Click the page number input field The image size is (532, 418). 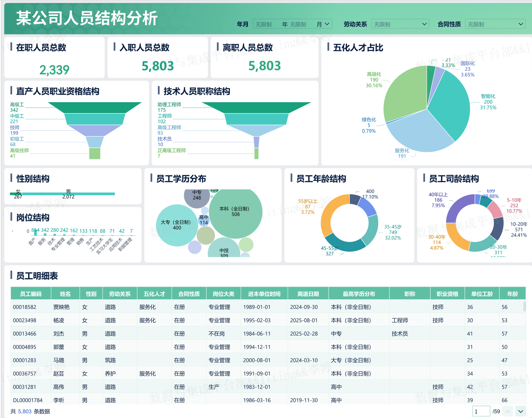[481, 411]
